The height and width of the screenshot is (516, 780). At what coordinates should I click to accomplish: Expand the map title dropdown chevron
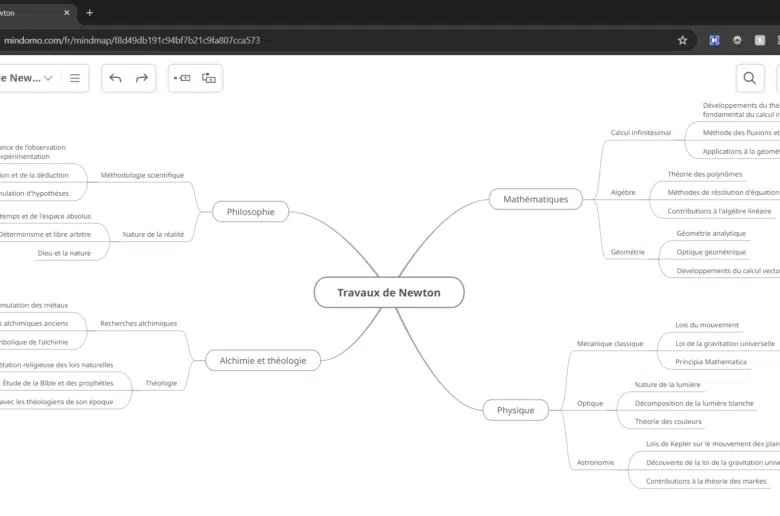pyautogui.click(x=48, y=78)
